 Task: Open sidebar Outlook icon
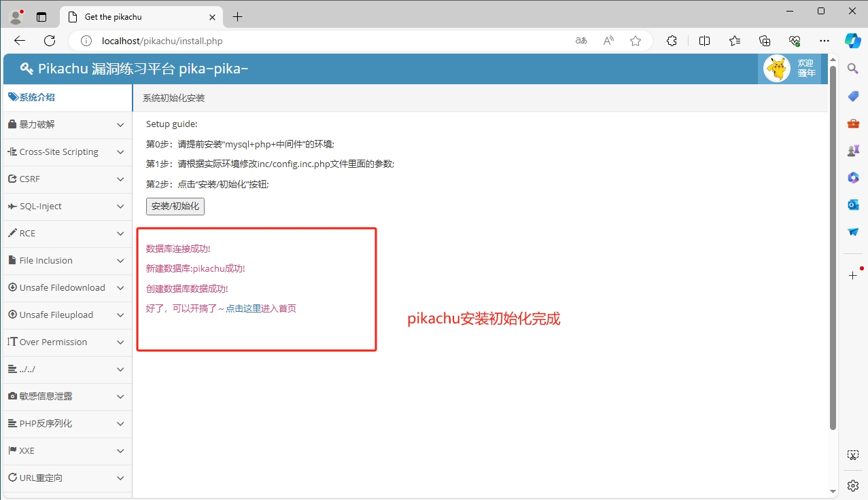pyautogui.click(x=853, y=204)
